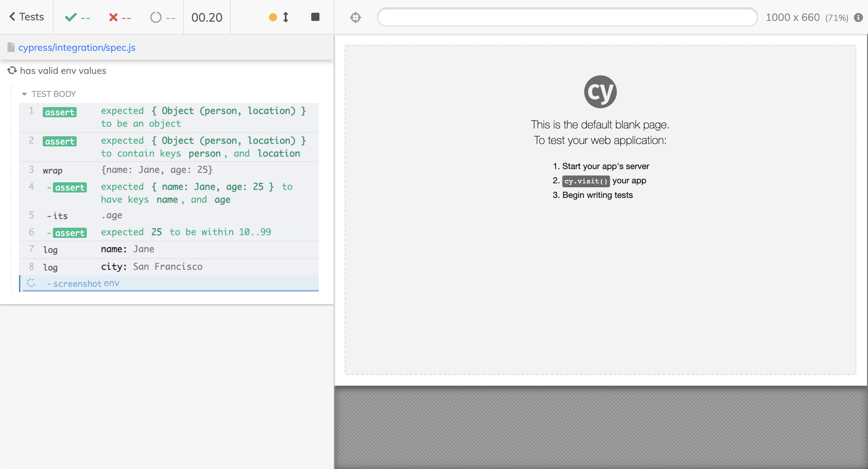
Task: Click the green checkmark pass icon
Action: click(x=71, y=17)
